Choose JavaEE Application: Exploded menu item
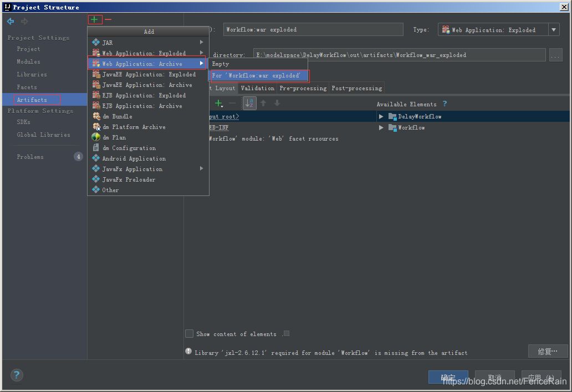The image size is (572, 392). pos(148,74)
